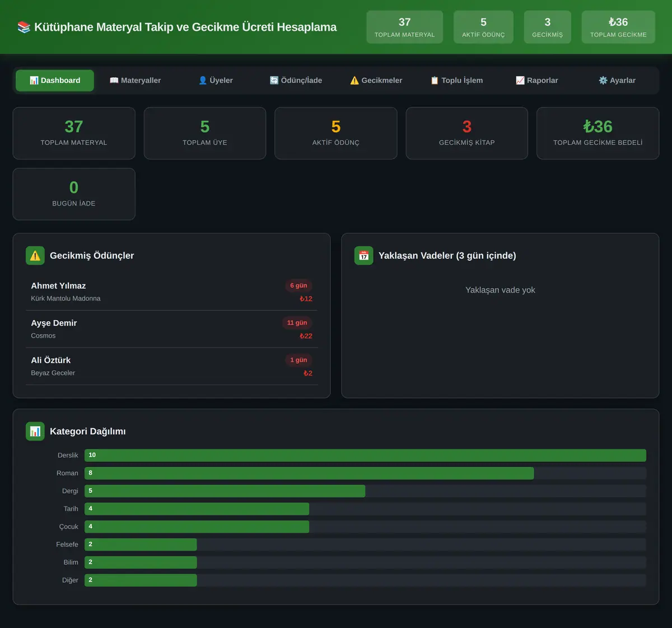Click the Ayşe Demir Cosmos overdue entry
The image size is (672, 628).
point(172,329)
